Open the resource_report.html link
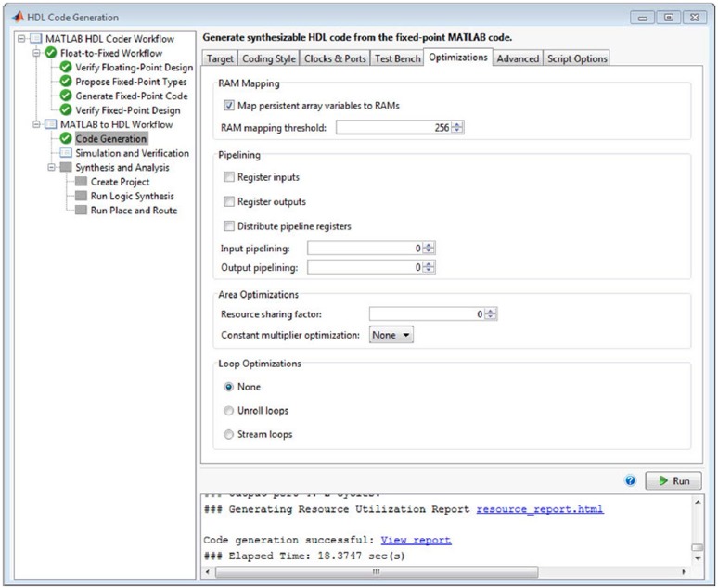 tap(540, 509)
